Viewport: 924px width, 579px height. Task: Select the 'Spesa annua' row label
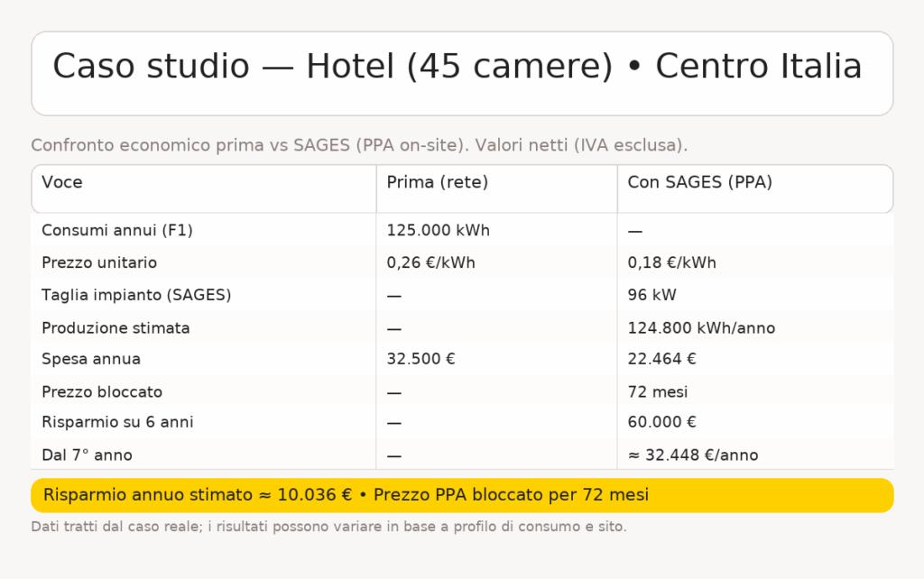(91, 359)
